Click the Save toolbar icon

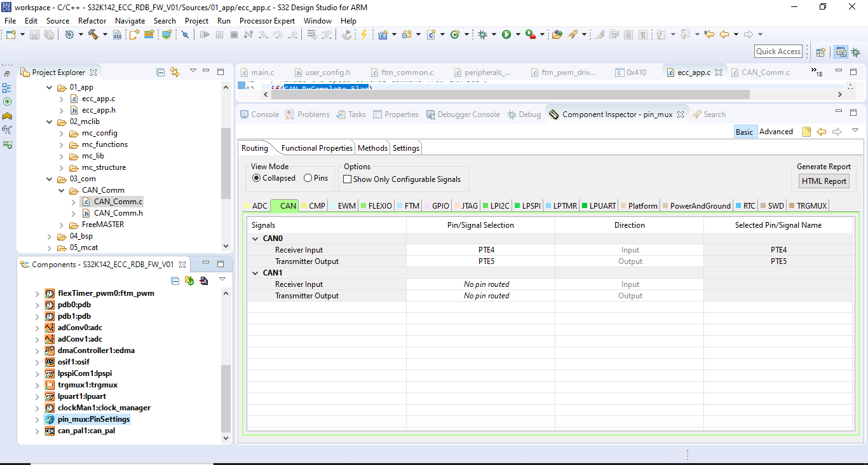click(x=34, y=34)
